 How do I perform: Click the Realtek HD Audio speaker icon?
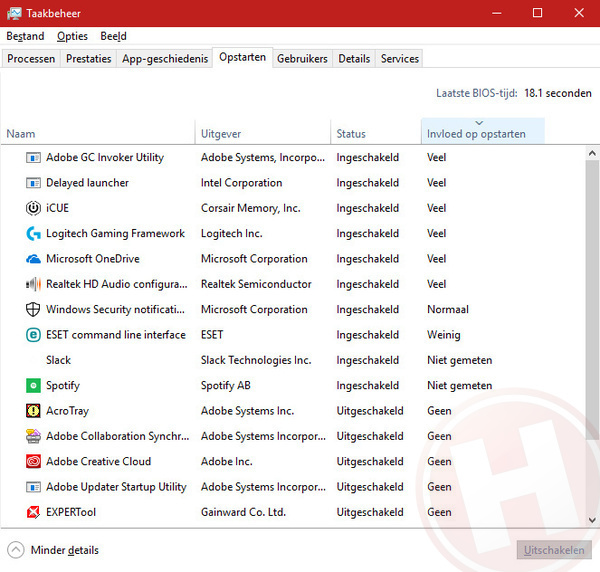[33, 284]
